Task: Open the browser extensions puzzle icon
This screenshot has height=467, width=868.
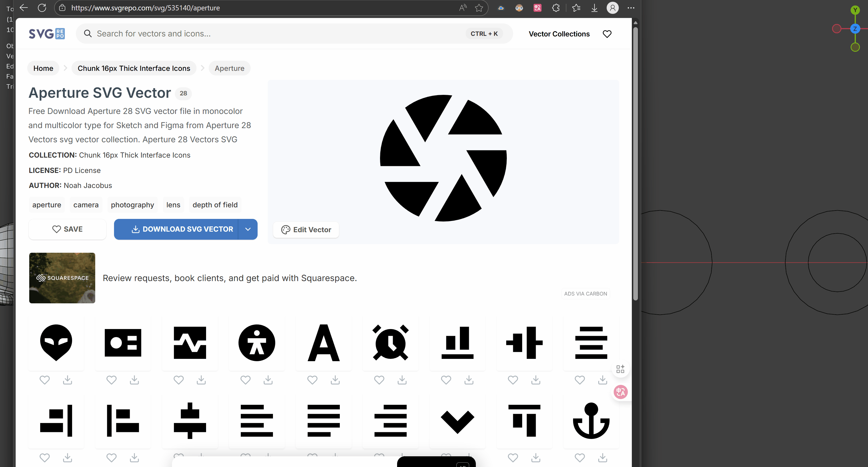Action: pyautogui.click(x=556, y=8)
